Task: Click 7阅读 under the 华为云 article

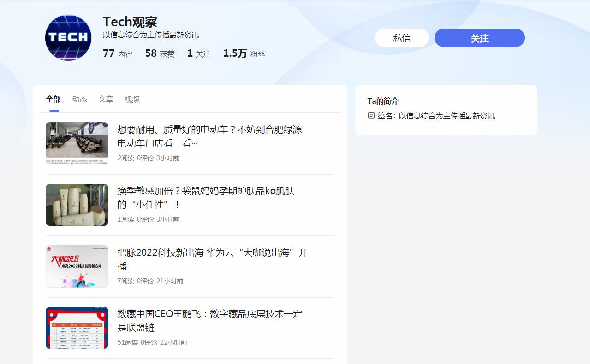Action: [125, 281]
